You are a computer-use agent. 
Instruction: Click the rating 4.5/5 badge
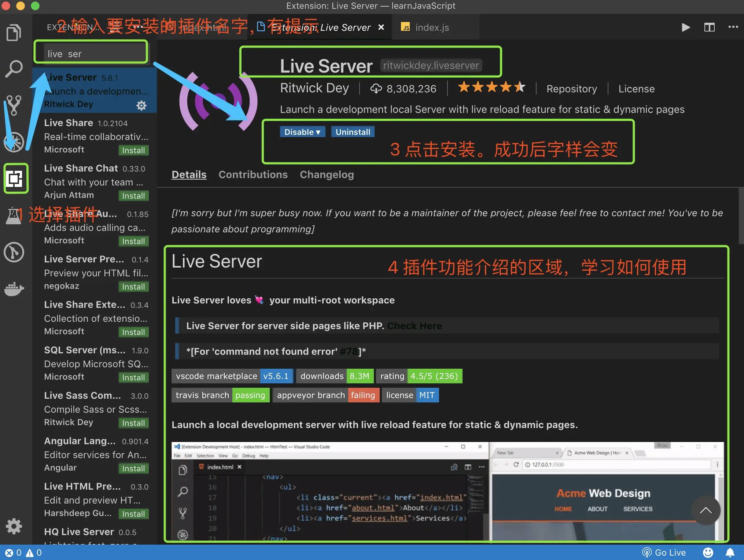pos(419,376)
